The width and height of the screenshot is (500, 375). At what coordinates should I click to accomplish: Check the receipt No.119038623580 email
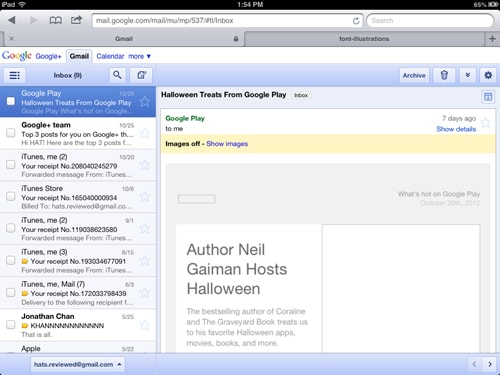tap(11, 228)
